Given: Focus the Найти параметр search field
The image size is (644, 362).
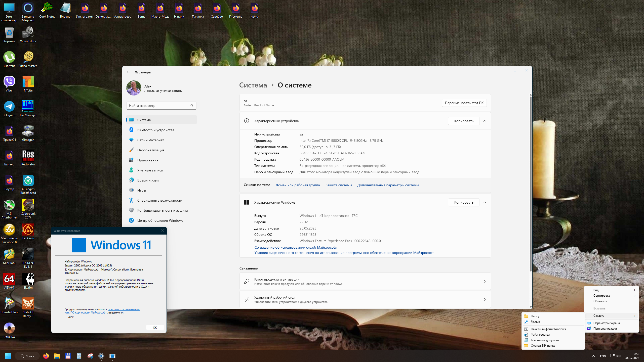Looking at the screenshot, I should pyautogui.click(x=161, y=106).
